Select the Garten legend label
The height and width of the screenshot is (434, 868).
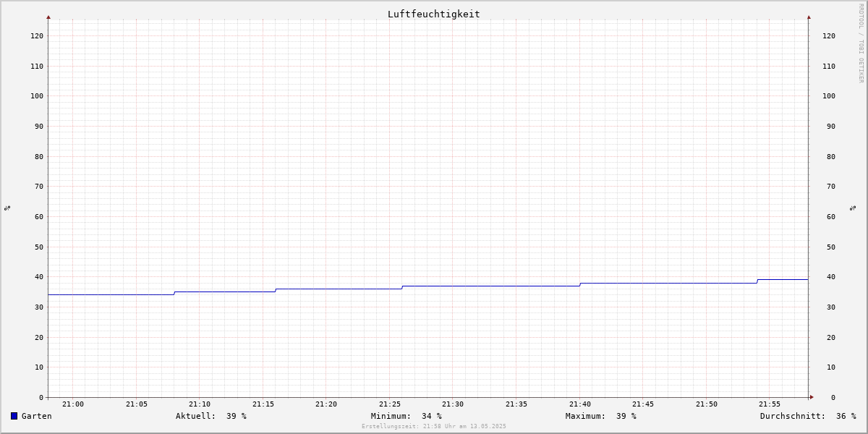[36, 416]
